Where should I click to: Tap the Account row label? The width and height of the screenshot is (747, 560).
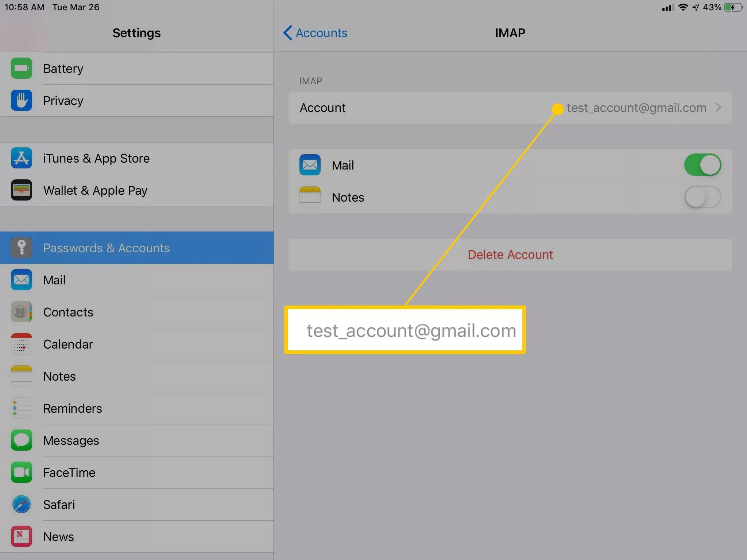coord(322,108)
